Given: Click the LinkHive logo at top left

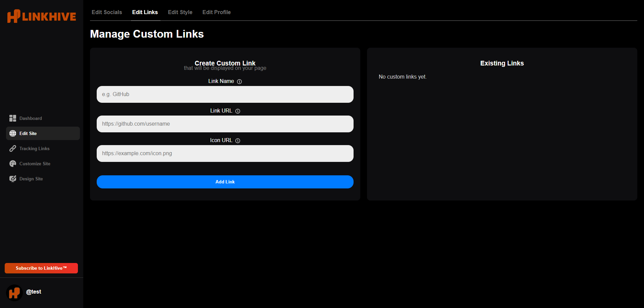Looking at the screenshot, I should pyautogui.click(x=41, y=16).
